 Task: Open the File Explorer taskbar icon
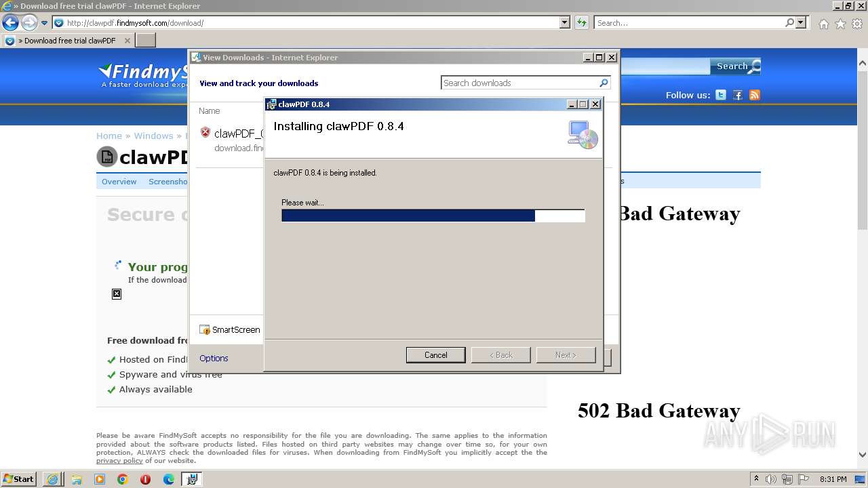(x=77, y=479)
